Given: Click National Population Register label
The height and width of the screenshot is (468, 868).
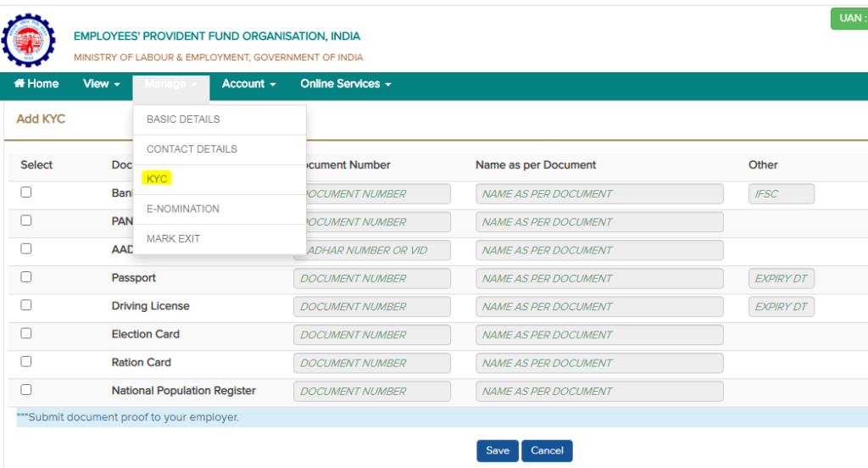Looking at the screenshot, I should 184,391.
